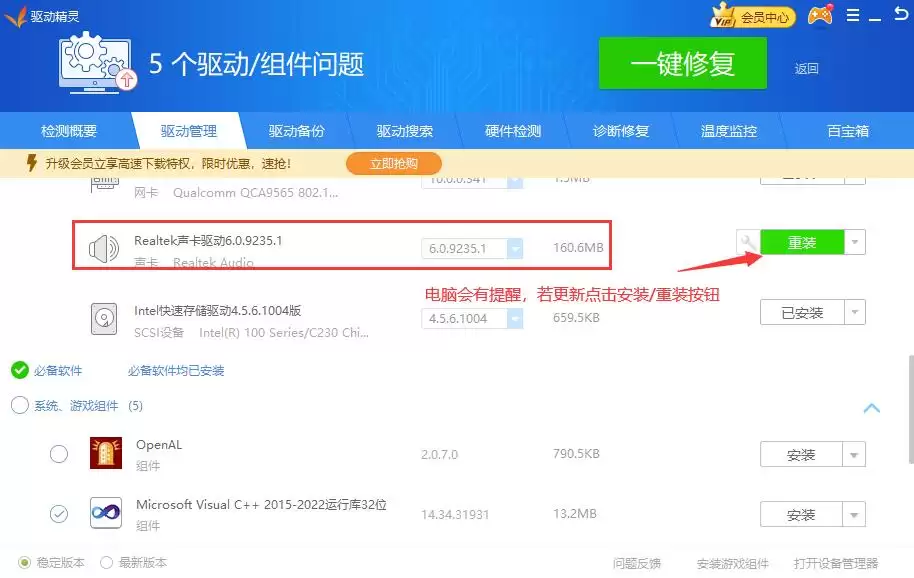Click the 659.5KB size value
This screenshot has height=578, width=914.
tap(576, 318)
